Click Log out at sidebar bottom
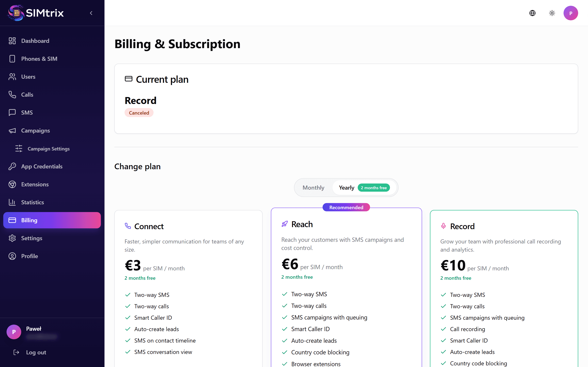 coord(36,352)
